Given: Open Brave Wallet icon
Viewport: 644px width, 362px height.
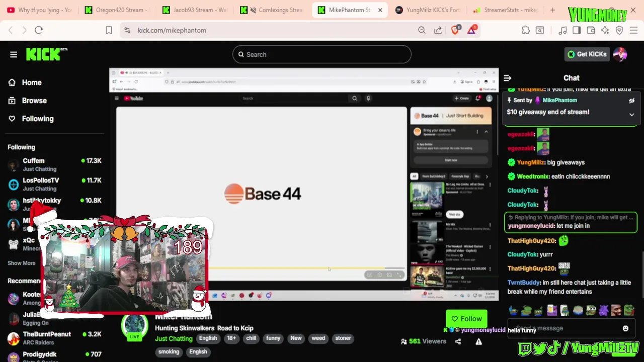Looking at the screenshot, I should [x=591, y=30].
